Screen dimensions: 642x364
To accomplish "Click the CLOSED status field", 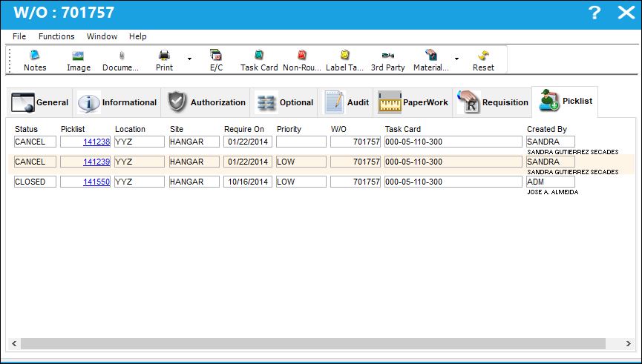I will click(35, 182).
